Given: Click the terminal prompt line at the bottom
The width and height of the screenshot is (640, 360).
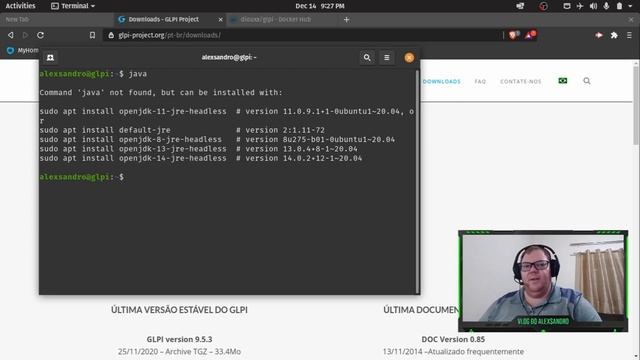Looking at the screenshot, I should click(82, 177).
